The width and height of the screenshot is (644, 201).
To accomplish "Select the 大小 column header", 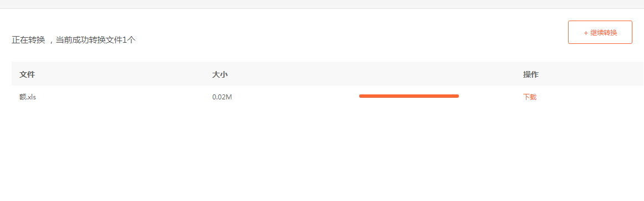I will [x=219, y=74].
